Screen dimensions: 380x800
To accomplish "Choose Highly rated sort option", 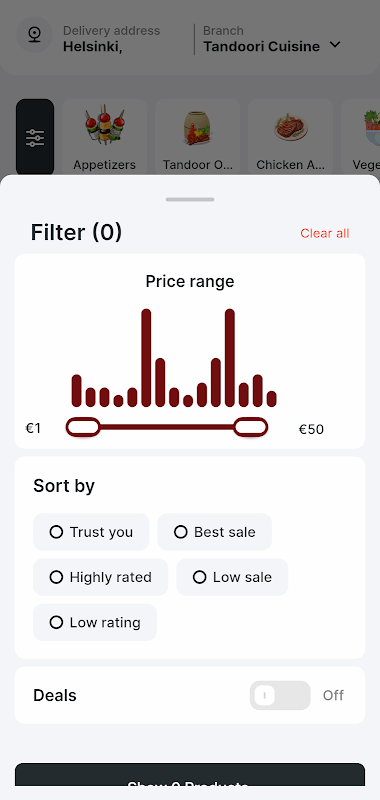I will [x=100, y=577].
